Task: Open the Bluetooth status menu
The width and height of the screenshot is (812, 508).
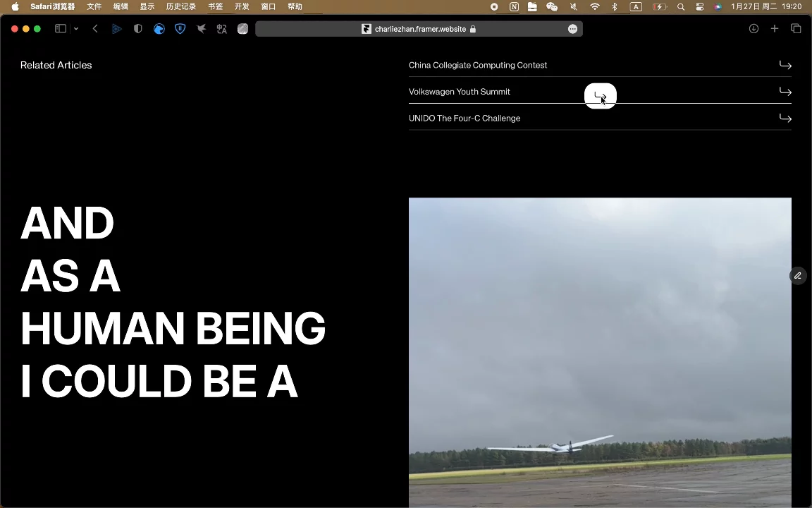Action: pyautogui.click(x=615, y=7)
